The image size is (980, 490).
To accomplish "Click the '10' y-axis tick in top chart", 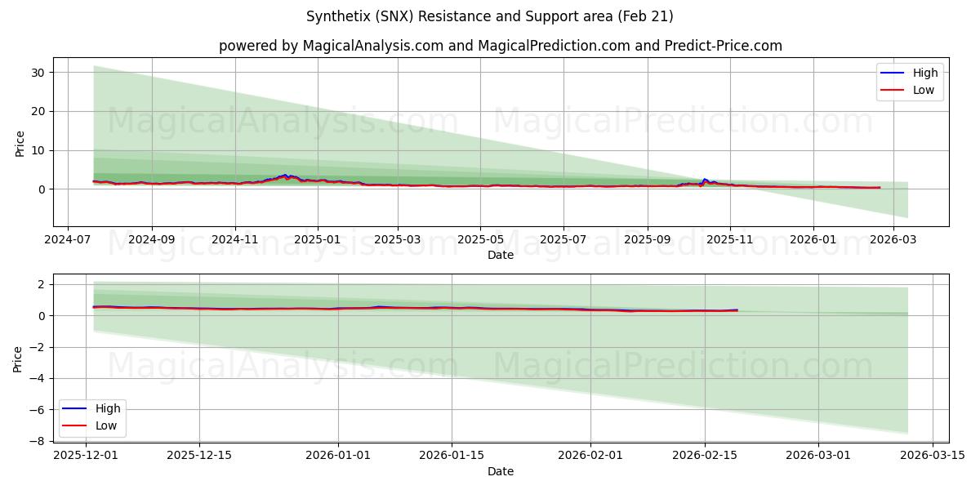I will click(39, 150).
